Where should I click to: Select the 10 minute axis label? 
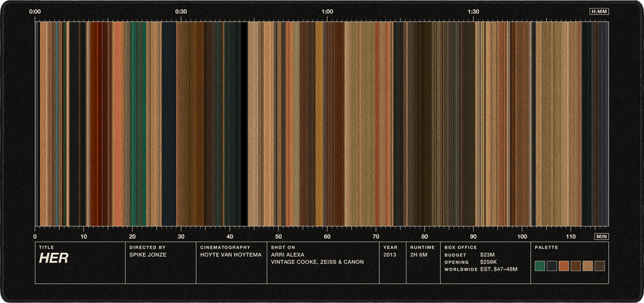pos(84,237)
